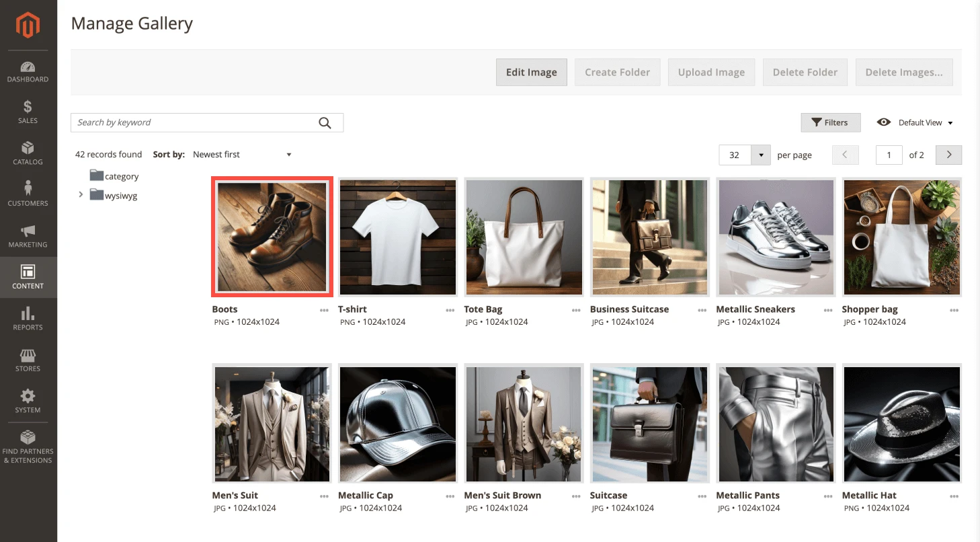980x542 pixels.
Task: Expand the wysiwyg folder in the tree
Action: click(81, 194)
